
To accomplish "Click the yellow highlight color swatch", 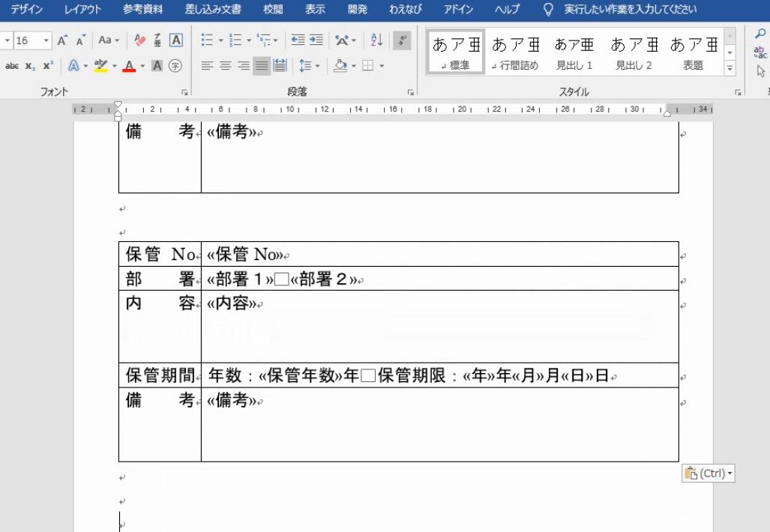I will [102, 67].
